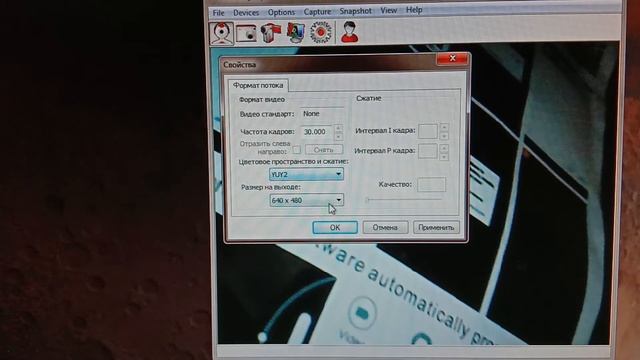The image size is (640, 360).
Task: Open the View menu
Action: coord(389,10)
